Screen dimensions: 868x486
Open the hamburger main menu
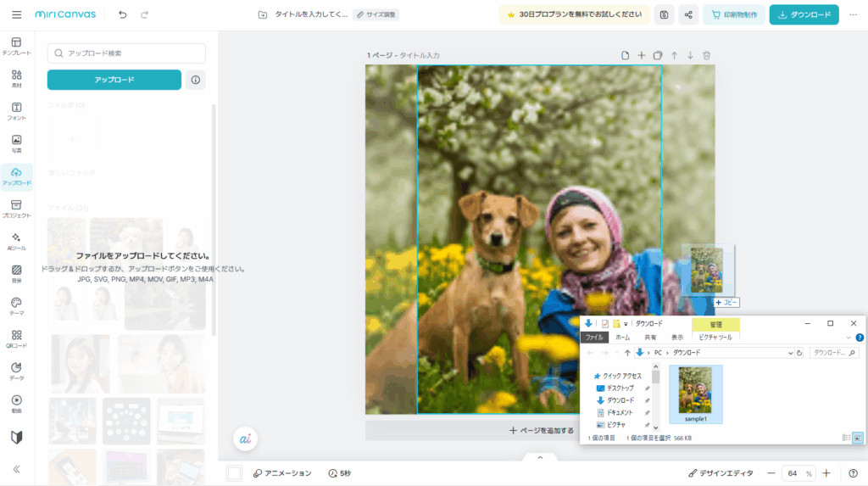[17, 14]
